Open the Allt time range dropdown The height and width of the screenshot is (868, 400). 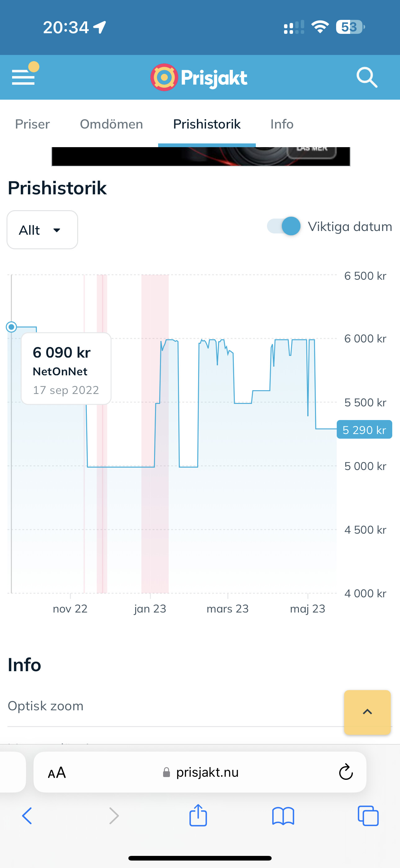pyautogui.click(x=42, y=230)
